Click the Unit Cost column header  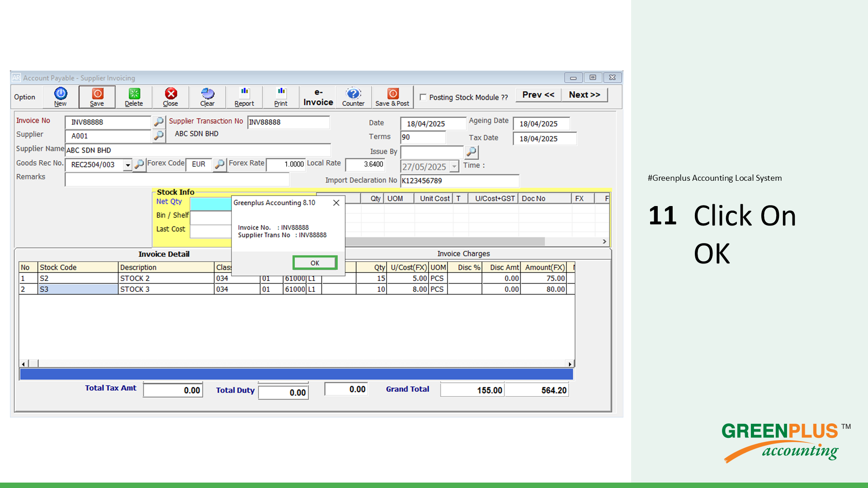coord(434,198)
